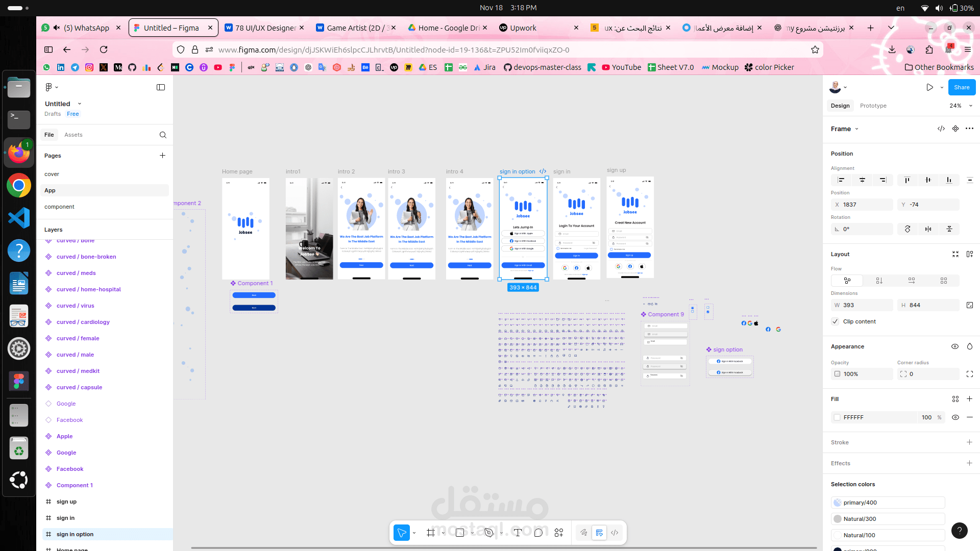Toggle the left sidebar panel

click(x=161, y=87)
